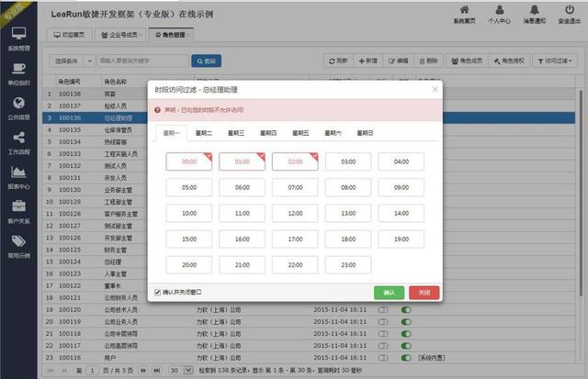The height and width of the screenshot is (379, 588).
Task: Open 消息通知 bell icon
Action: (535, 10)
